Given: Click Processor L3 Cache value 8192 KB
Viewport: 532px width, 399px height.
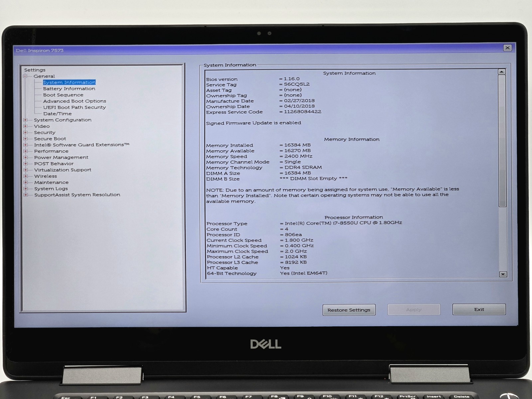Looking at the screenshot, I should [x=296, y=262].
